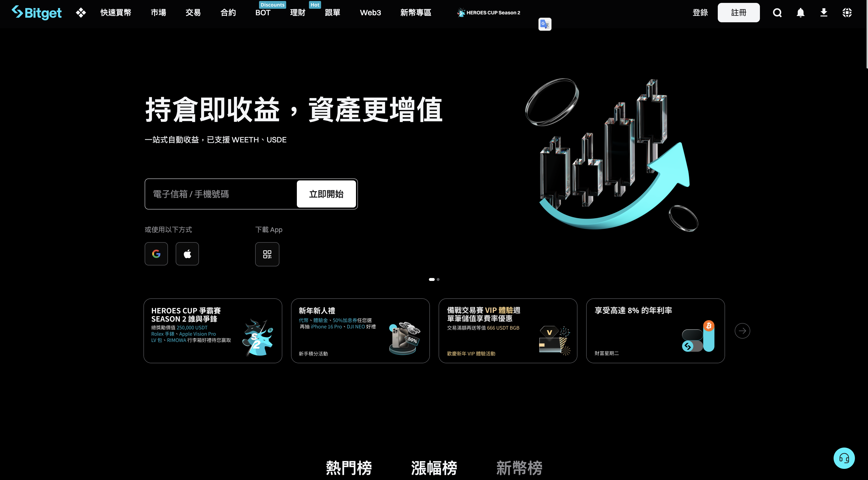
Task: Click the search magnifier icon
Action: pyautogui.click(x=777, y=12)
